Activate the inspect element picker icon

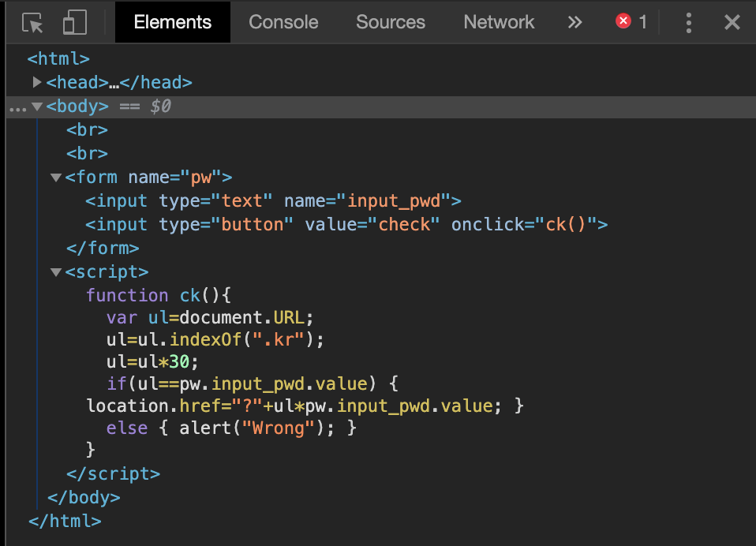tap(32, 23)
